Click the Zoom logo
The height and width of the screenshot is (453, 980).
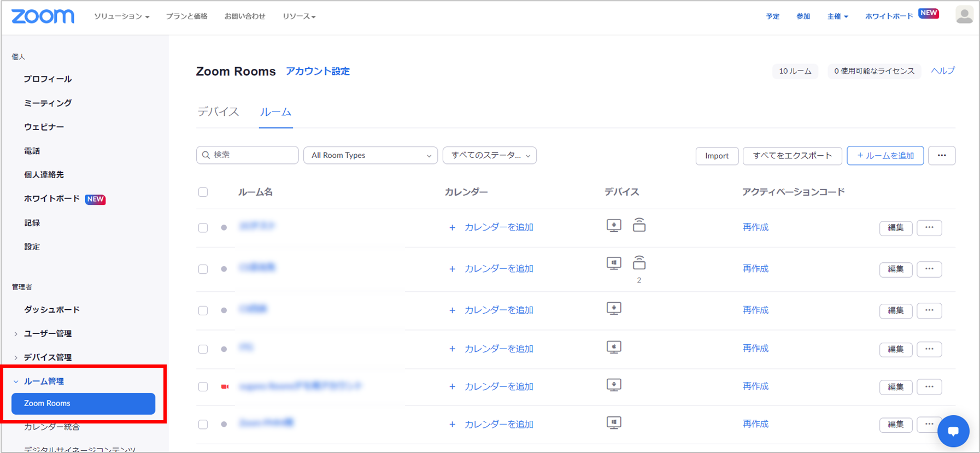click(x=43, y=16)
